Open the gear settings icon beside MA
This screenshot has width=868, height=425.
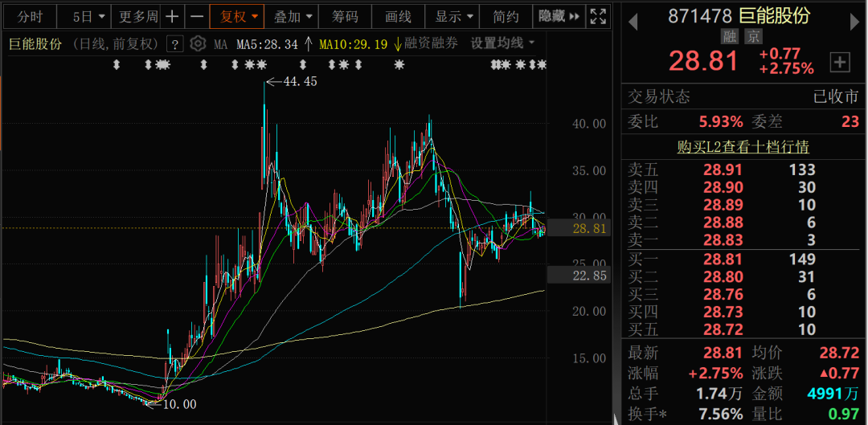click(x=198, y=43)
